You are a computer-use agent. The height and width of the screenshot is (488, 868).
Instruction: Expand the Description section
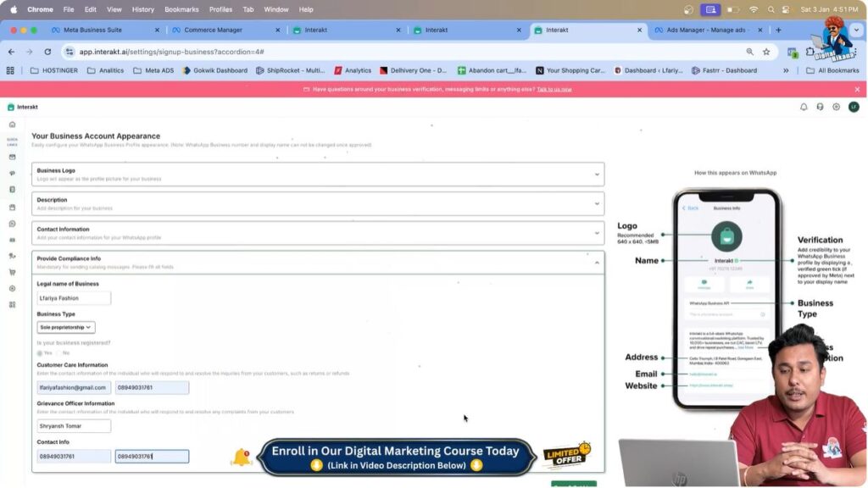[x=597, y=203]
